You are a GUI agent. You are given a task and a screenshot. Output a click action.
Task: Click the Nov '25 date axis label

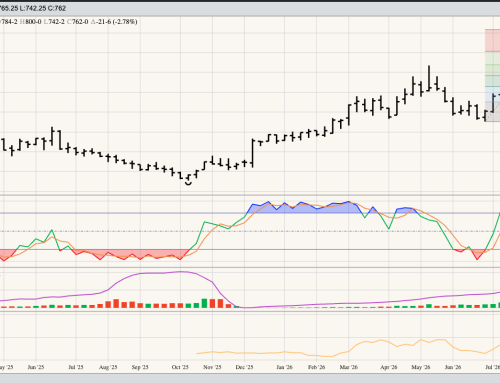pyautogui.click(x=212, y=367)
